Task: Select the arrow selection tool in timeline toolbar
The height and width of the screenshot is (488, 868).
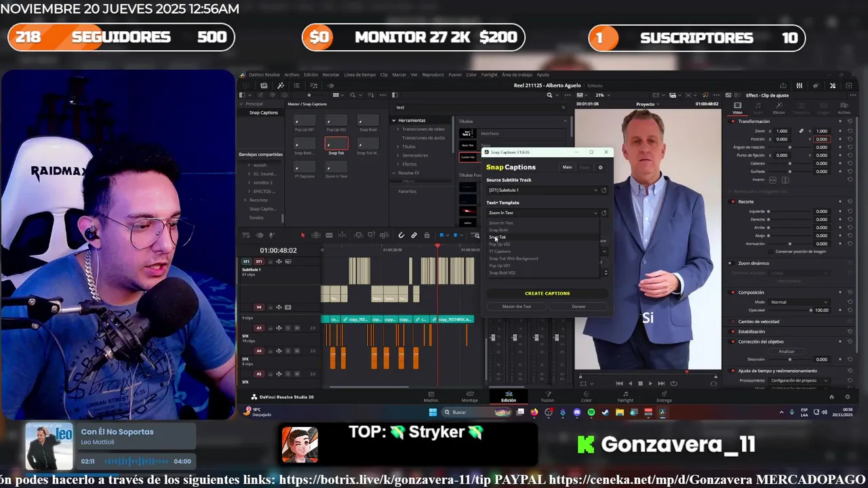Action: click(x=302, y=235)
